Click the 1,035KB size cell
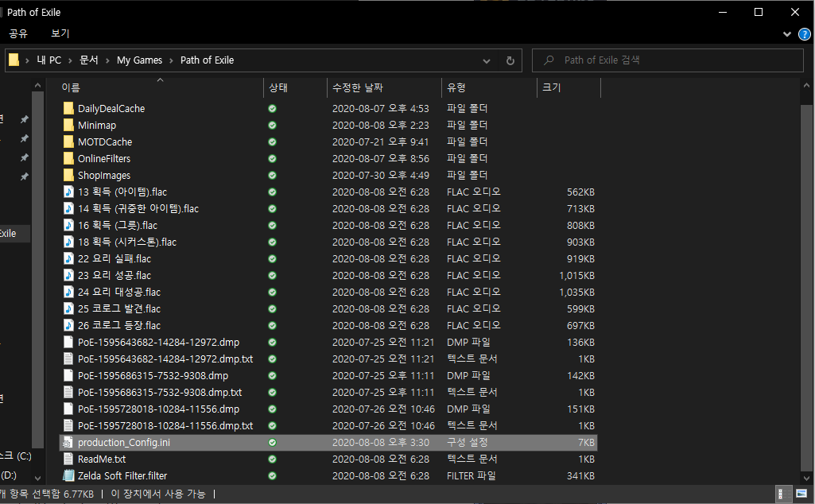Image resolution: width=815 pixels, height=504 pixels. [577, 292]
